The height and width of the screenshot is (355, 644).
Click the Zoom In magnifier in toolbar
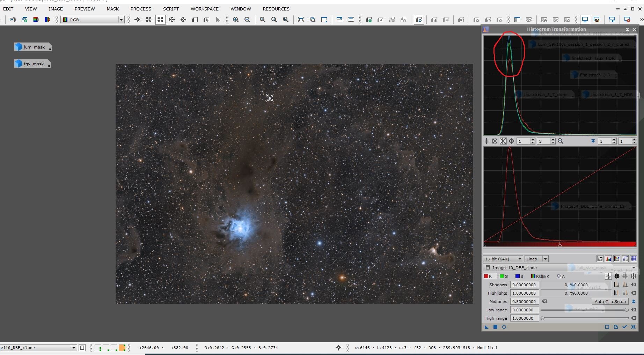(x=236, y=20)
